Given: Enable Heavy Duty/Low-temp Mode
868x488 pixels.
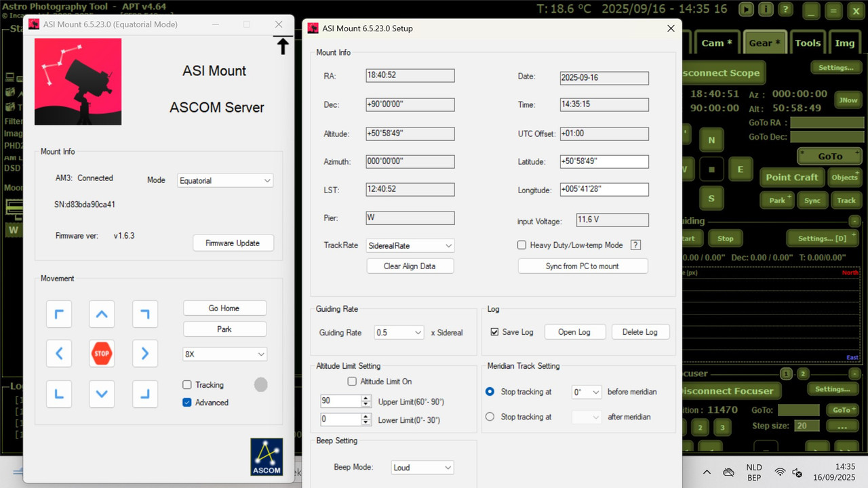Looking at the screenshot, I should click(521, 245).
